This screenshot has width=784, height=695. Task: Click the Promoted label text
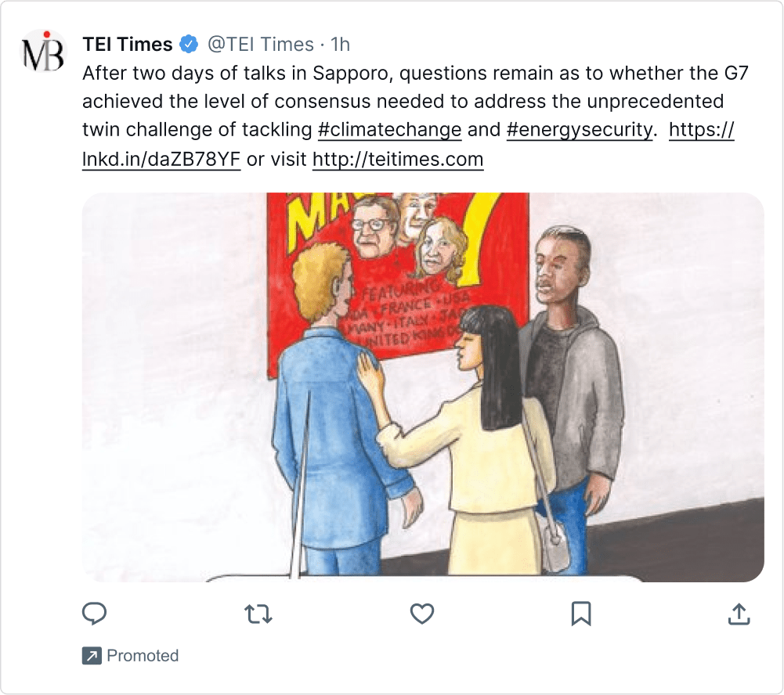(x=143, y=656)
